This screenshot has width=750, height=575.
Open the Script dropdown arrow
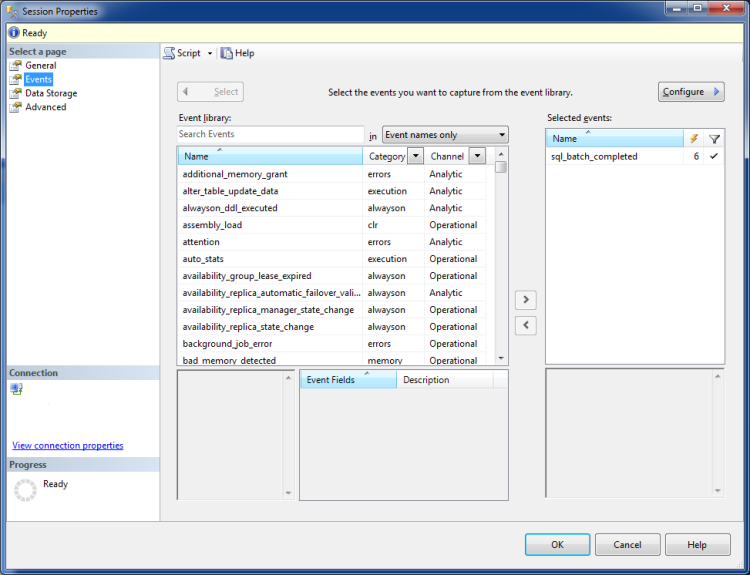(x=210, y=54)
